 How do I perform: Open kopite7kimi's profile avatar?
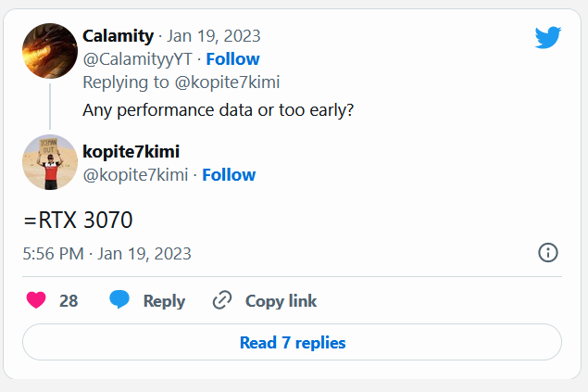click(50, 162)
